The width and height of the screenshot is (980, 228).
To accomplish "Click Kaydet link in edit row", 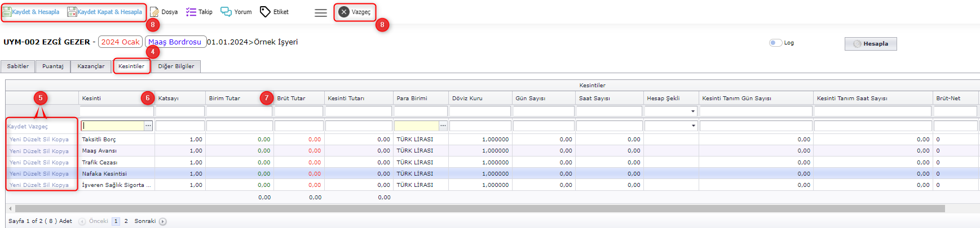I will click(17, 127).
